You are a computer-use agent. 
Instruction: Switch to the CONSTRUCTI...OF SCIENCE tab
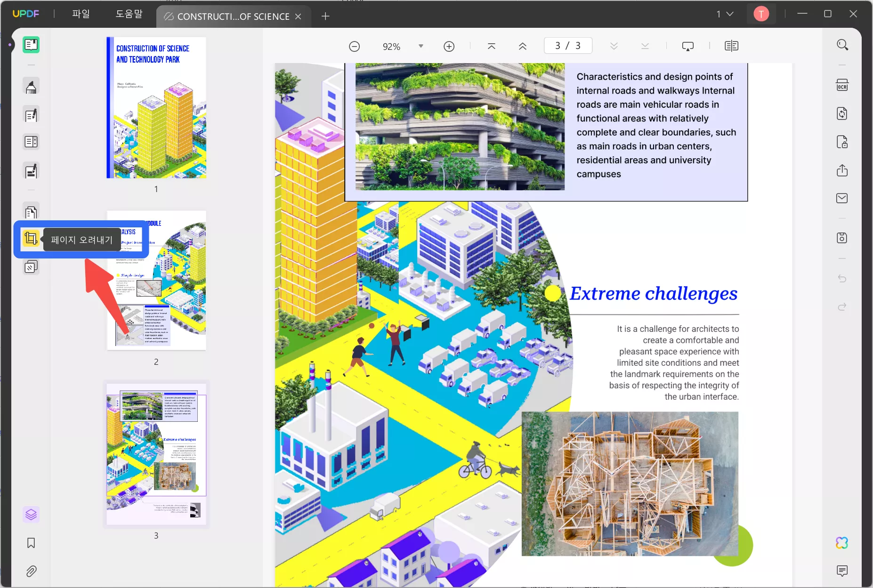click(233, 16)
